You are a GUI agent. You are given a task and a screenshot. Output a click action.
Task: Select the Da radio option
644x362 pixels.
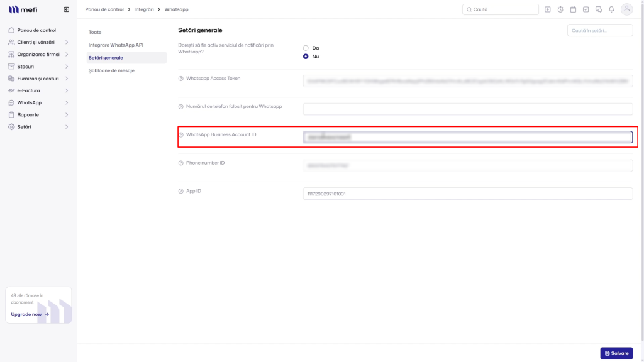tap(306, 48)
